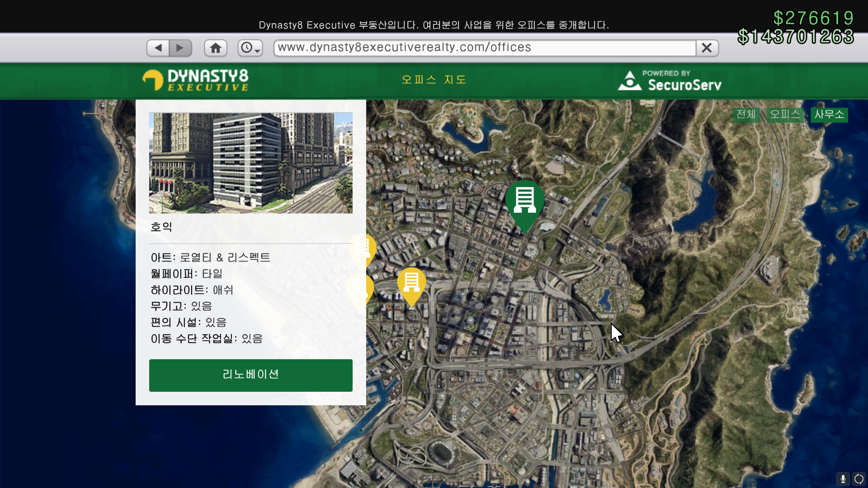Click the Dynasty8 Executive logo
Image resolution: width=868 pixels, height=488 pixels.
pyautogui.click(x=196, y=80)
